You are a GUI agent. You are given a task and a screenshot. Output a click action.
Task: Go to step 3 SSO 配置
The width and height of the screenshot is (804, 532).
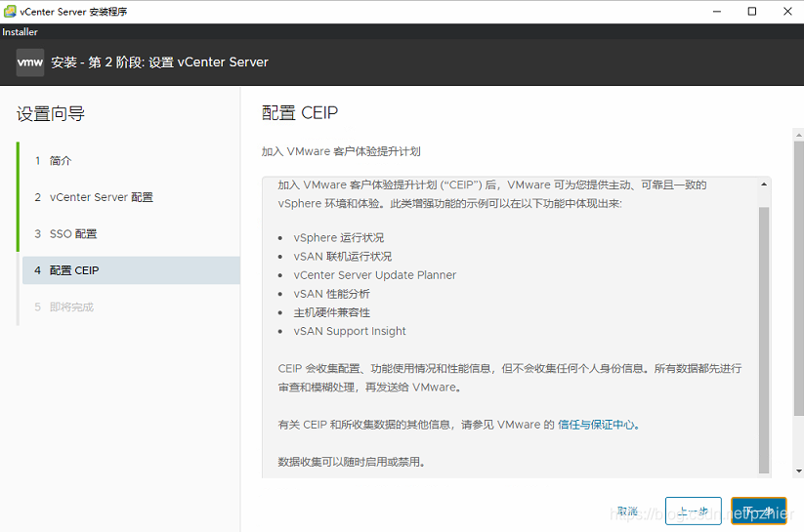coord(65,233)
